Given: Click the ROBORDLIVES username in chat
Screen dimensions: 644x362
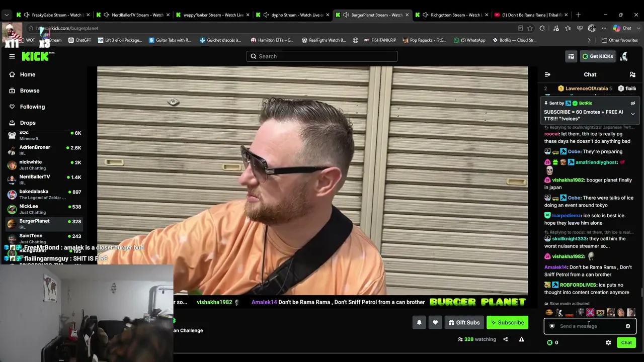Looking at the screenshot, I should pos(578,285).
